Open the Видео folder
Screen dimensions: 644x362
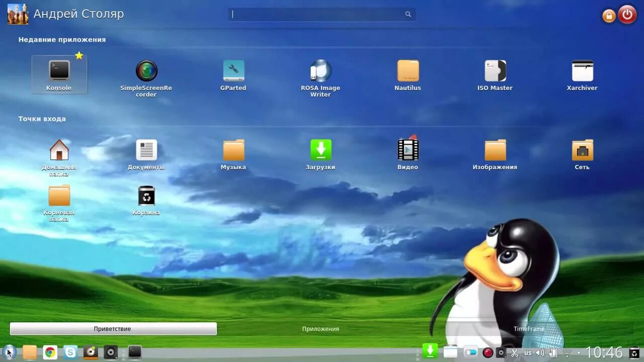click(408, 149)
